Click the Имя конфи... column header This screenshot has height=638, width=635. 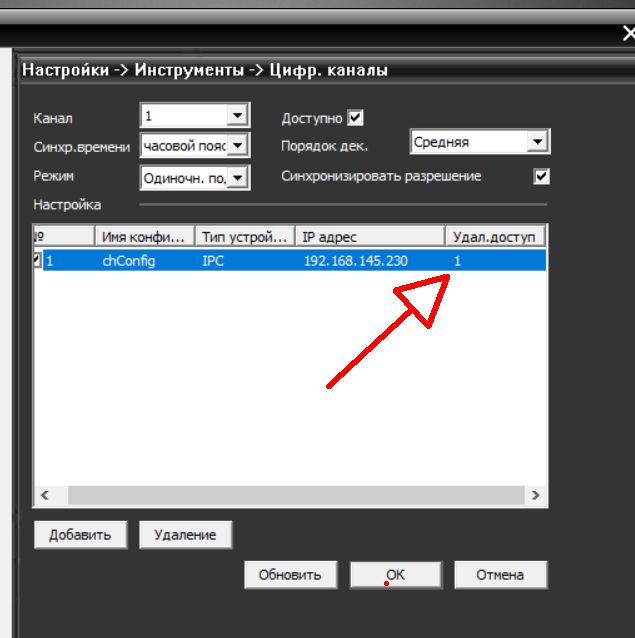(144, 237)
